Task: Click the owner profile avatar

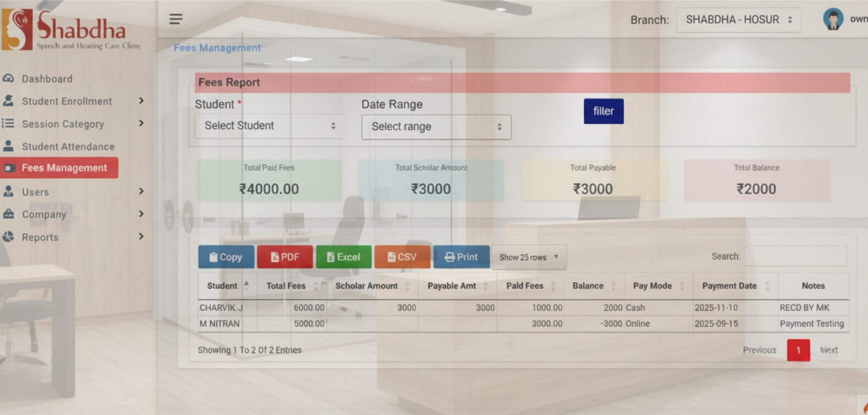Action: click(833, 18)
